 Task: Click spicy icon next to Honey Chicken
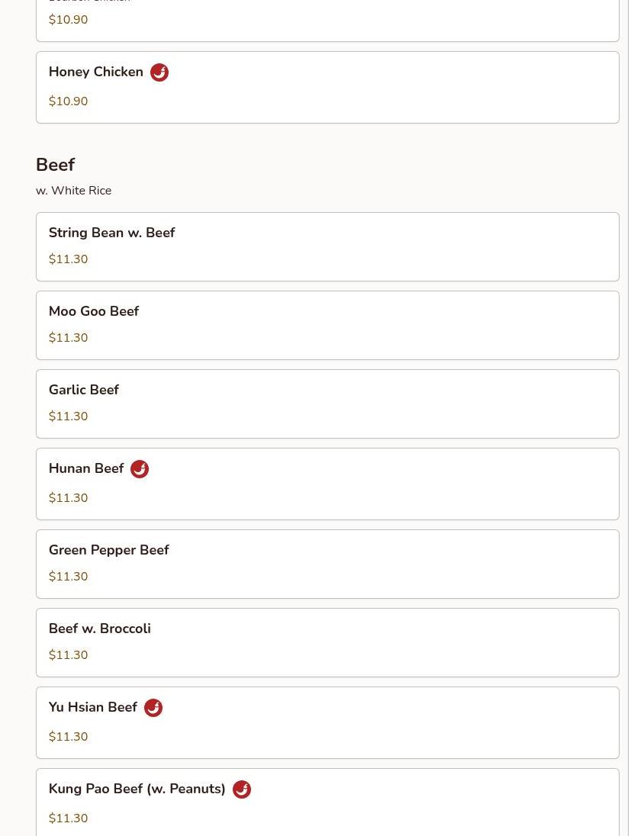pyautogui.click(x=159, y=72)
